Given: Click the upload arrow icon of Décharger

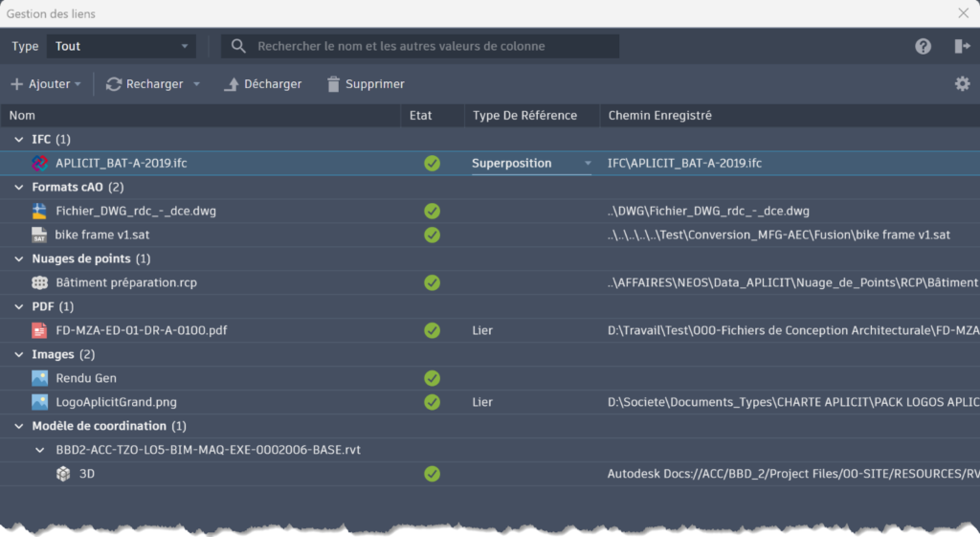Looking at the screenshot, I should 232,84.
